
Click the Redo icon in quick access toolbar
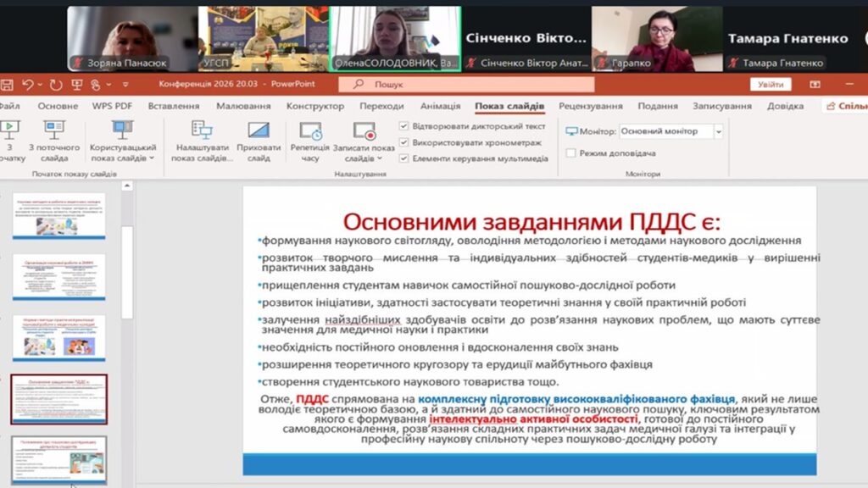point(56,85)
